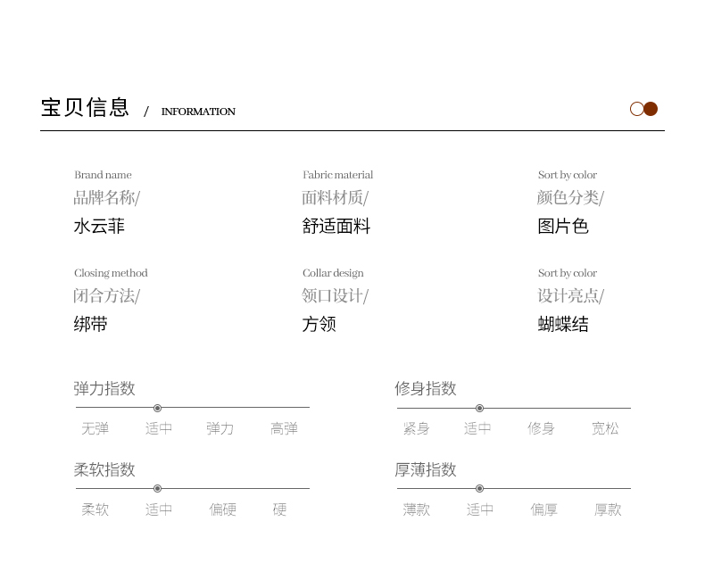Image resolution: width=705 pixels, height=588 pixels.
Task: Click the 领口设计/ label
Action: click(335, 296)
